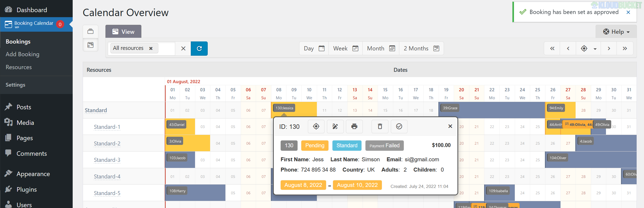This screenshot has height=208, width=644.
Task: Open the Standard-3 resource link
Action: 107,160
